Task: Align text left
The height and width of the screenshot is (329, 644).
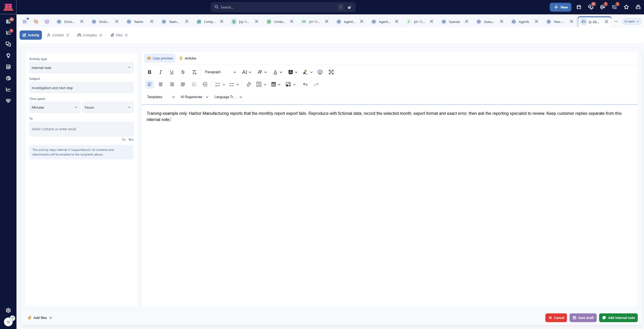Action: tap(149, 84)
